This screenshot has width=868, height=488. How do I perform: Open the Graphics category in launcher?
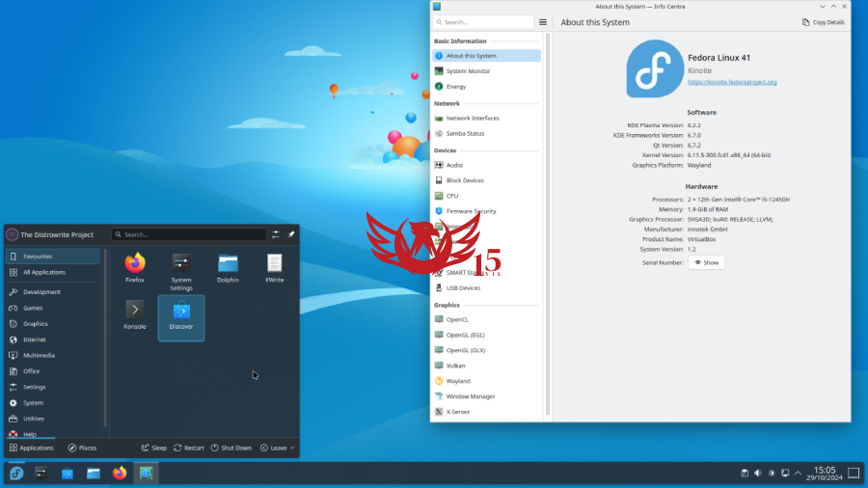pos(53,324)
